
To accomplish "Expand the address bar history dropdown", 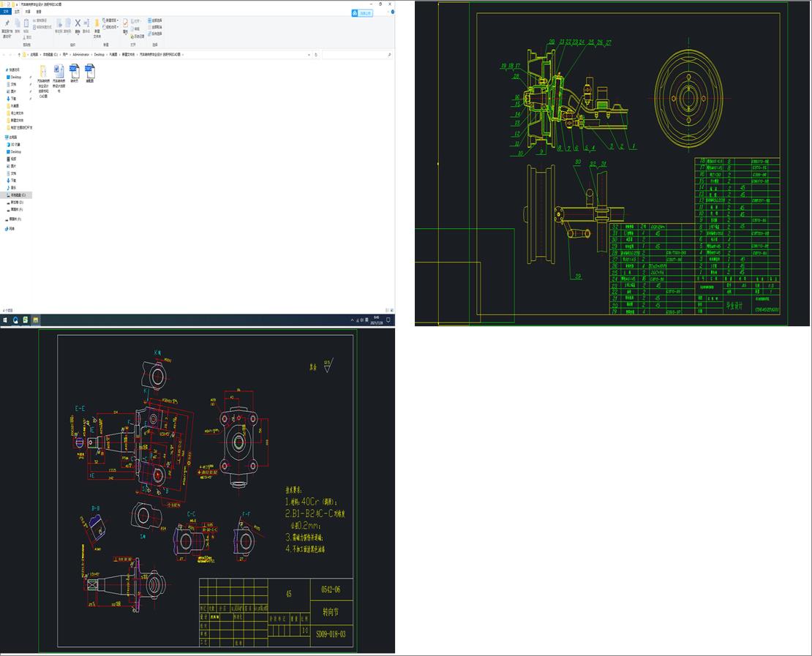I will pos(308,54).
